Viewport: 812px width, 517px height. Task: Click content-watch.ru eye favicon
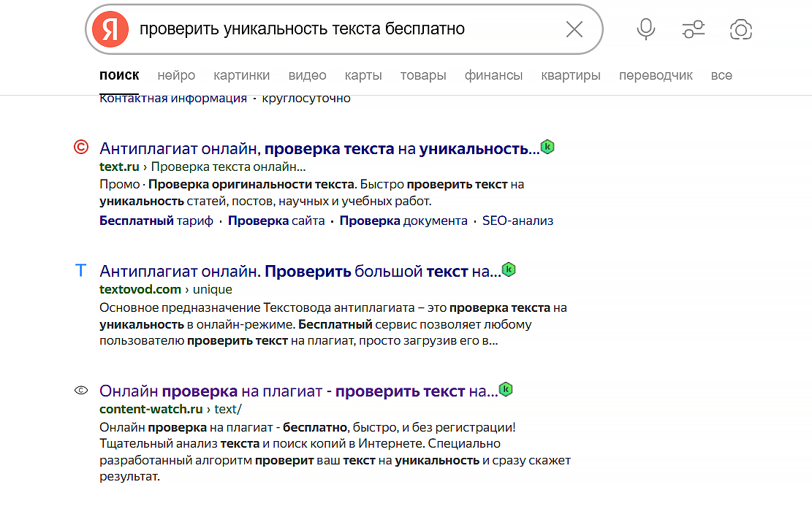coord(81,391)
